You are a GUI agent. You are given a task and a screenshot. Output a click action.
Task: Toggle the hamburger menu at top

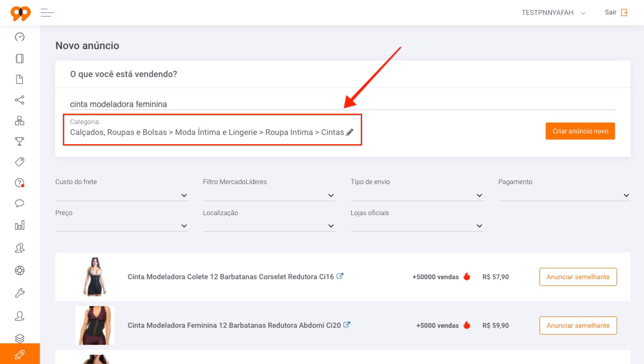(x=48, y=13)
